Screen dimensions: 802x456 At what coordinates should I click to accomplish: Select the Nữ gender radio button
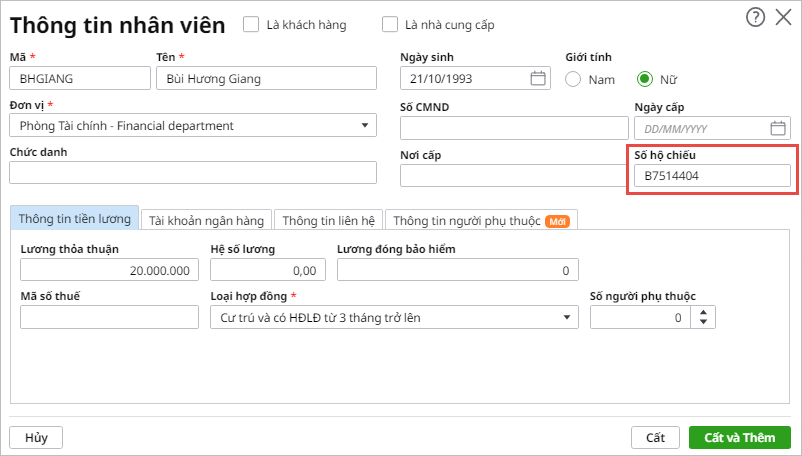(645, 79)
